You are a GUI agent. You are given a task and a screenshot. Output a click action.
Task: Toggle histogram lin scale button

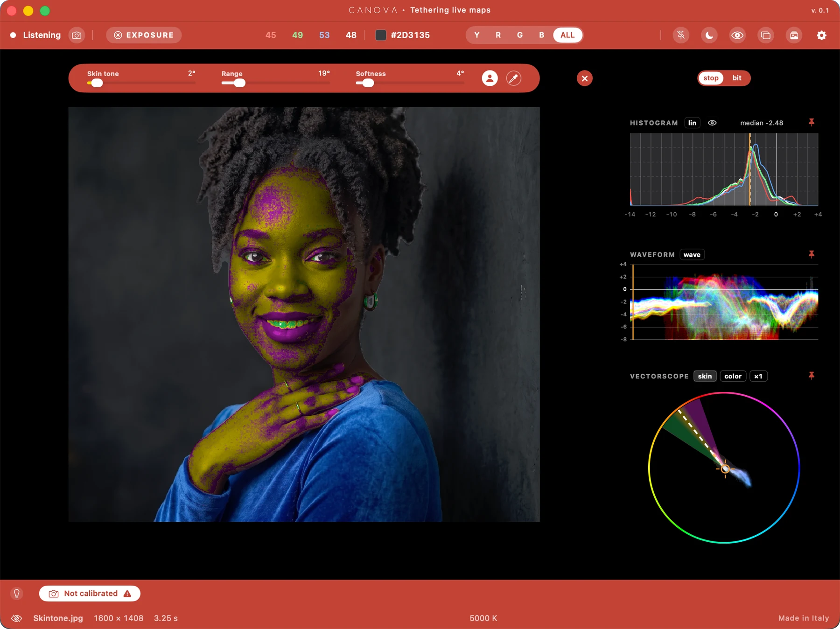click(692, 123)
